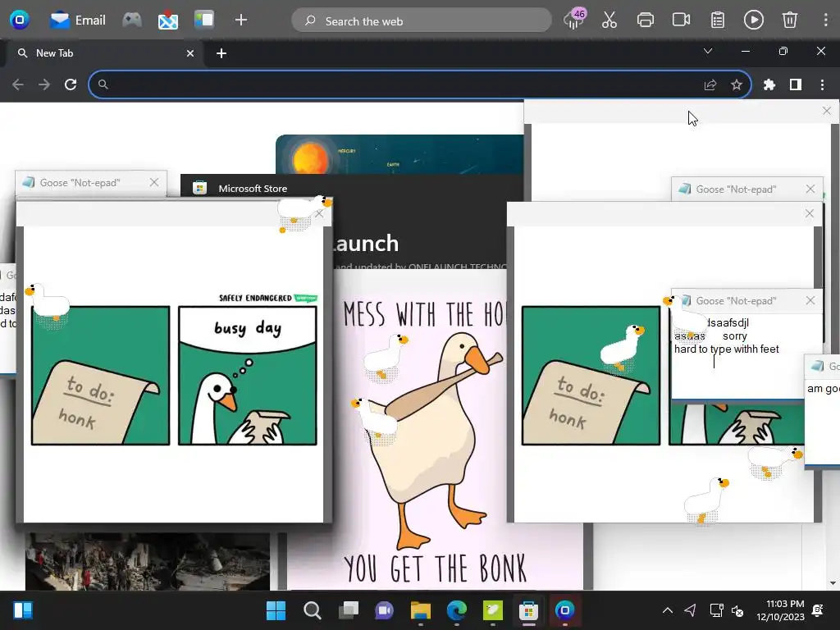The image size is (840, 630).
Task: Go forward in browser history
Action: pyautogui.click(x=44, y=84)
